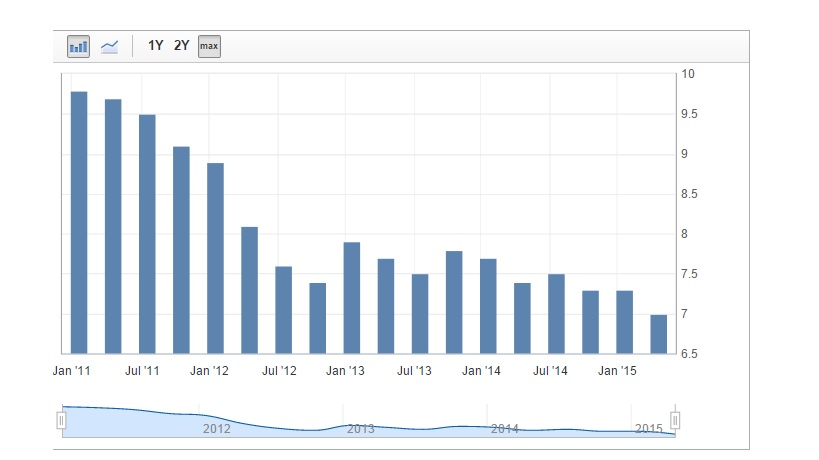Select the Jul '12 bar
This screenshot has height=460, width=819.
(x=283, y=310)
